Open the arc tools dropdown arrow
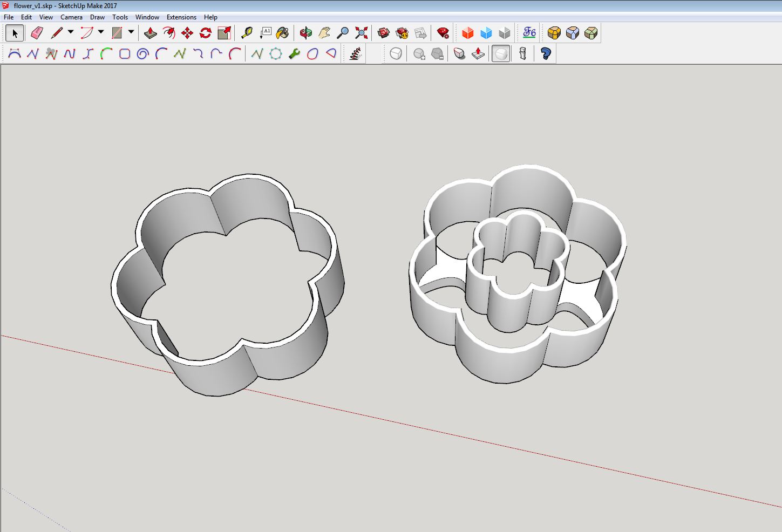782x532 pixels. 101,32
